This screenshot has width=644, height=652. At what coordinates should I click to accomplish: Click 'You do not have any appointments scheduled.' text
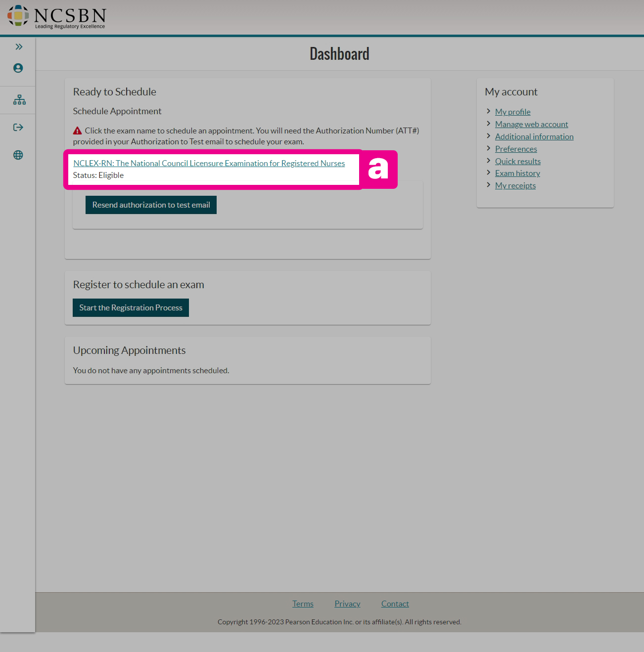151,371
